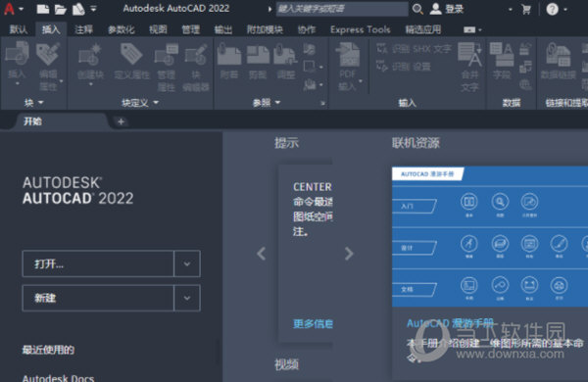Switch to the 参数化 ribbon tab
This screenshot has height=382, width=588.
[121, 29]
